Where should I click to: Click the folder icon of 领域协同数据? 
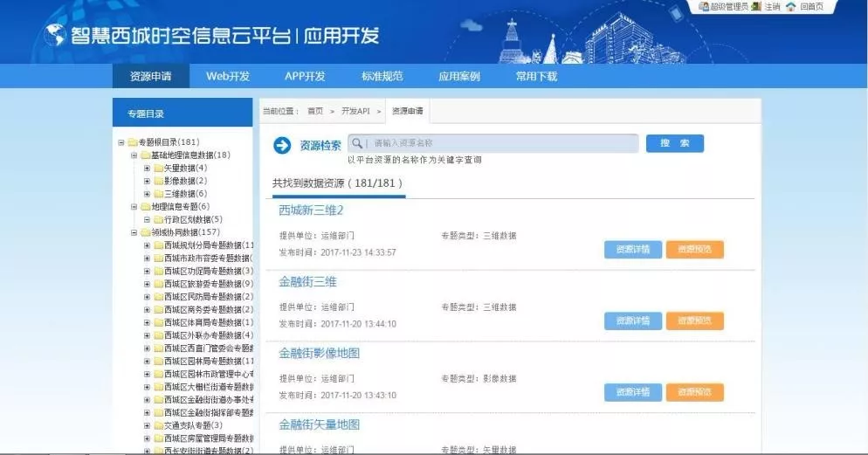click(146, 232)
